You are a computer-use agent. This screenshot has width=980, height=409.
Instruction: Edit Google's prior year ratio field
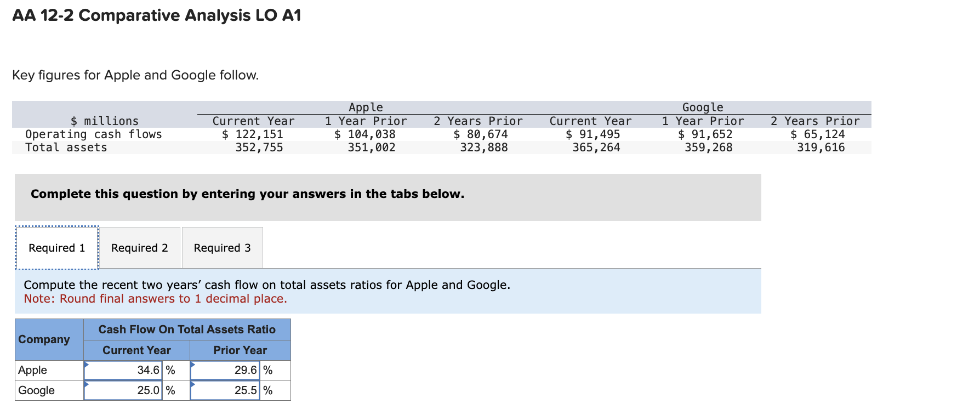pyautogui.click(x=225, y=390)
